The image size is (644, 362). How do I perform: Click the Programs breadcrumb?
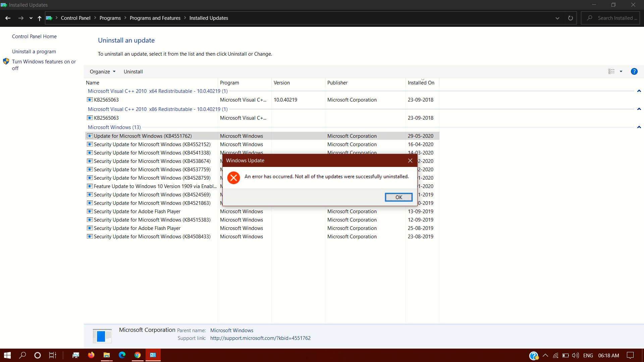pos(110,18)
